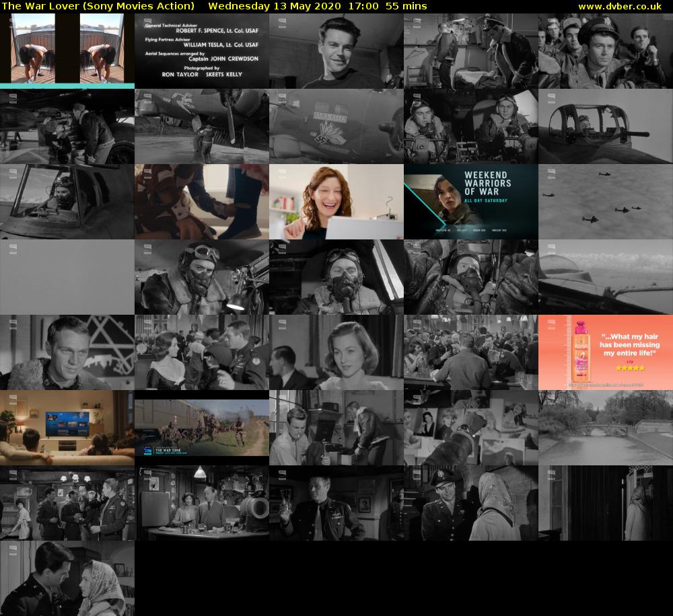Viewport: 673px width, 616px height.
Task: Select thumbnail of officers talking in pub
Action: click(67, 503)
